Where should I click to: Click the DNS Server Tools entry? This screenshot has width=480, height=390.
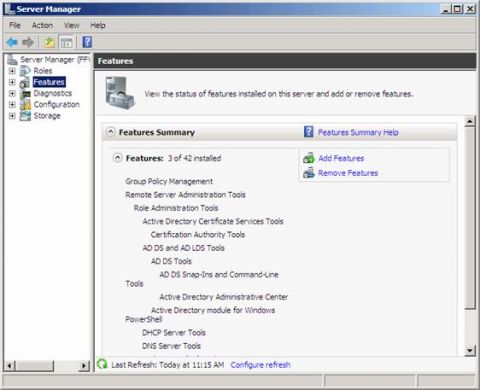point(171,346)
